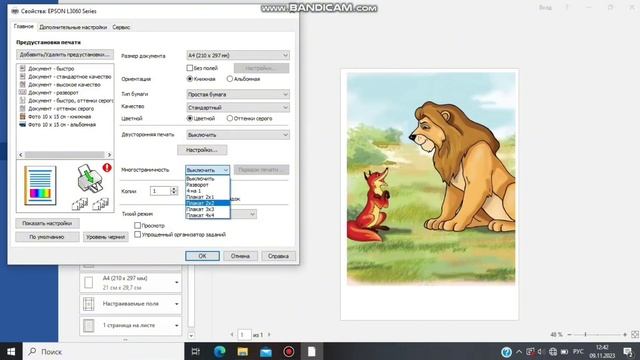The image size is (640, 360).
Task: Open 'Качество' dropdown
Action: (238, 107)
